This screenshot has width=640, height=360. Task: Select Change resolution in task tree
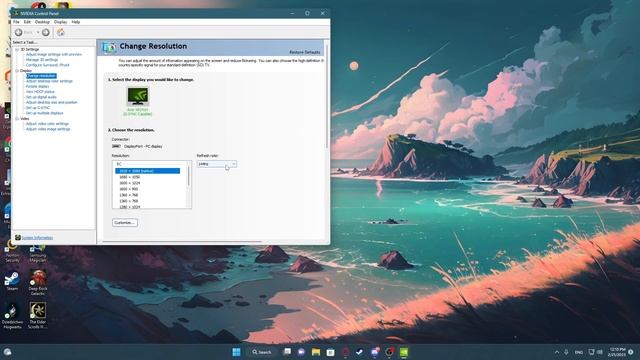[41, 76]
